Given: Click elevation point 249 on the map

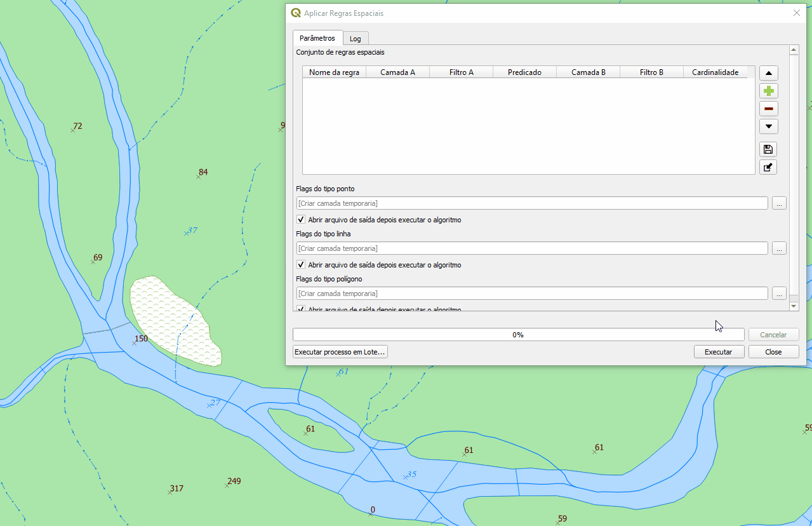Looking at the screenshot, I should click(233, 482).
